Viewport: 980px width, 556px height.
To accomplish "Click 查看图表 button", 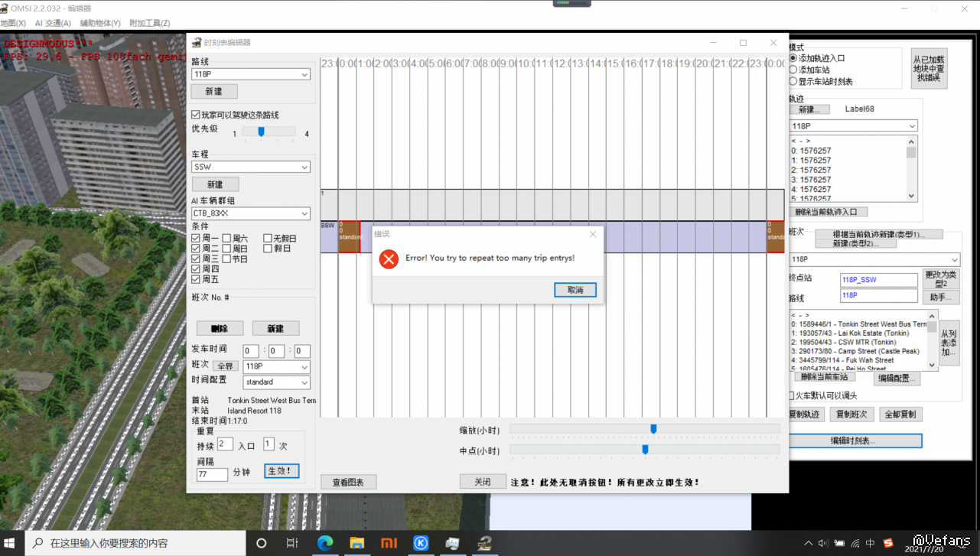I will [x=348, y=483].
